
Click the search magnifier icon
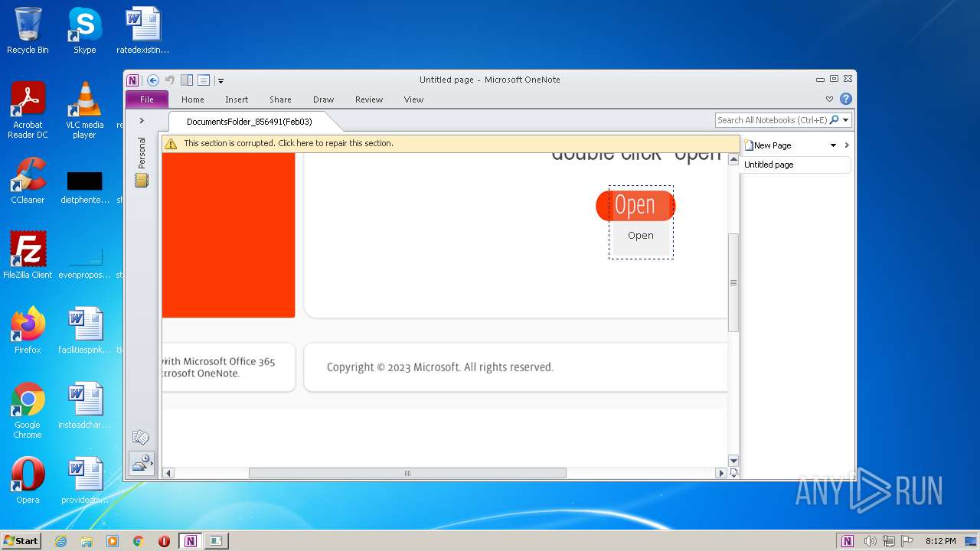coord(835,120)
